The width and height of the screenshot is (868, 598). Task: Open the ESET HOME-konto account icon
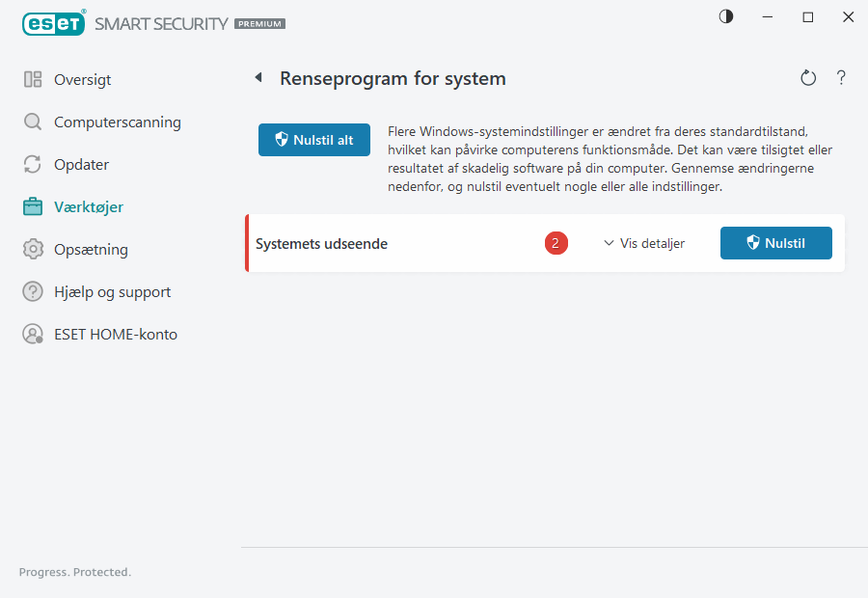(33, 334)
